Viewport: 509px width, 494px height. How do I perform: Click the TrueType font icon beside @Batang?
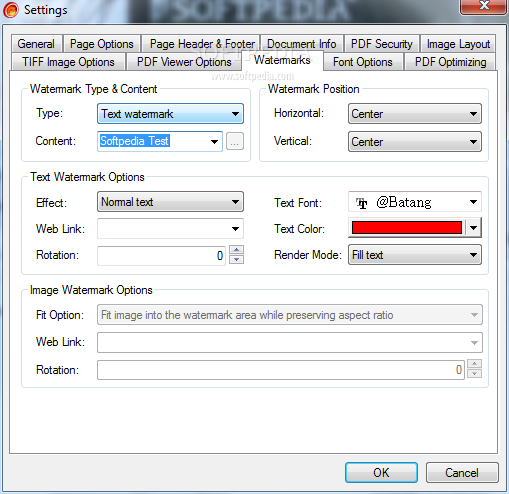pyautogui.click(x=361, y=203)
